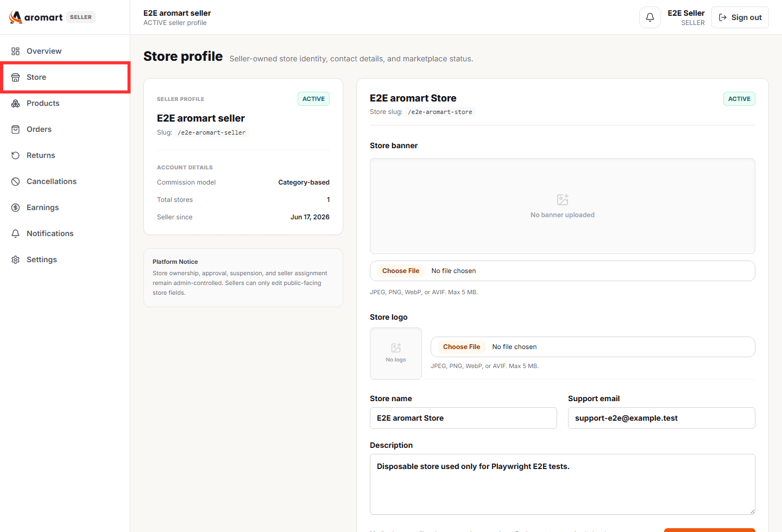Click the 'No banner uploaded' text
782x532 pixels.
coord(563,215)
